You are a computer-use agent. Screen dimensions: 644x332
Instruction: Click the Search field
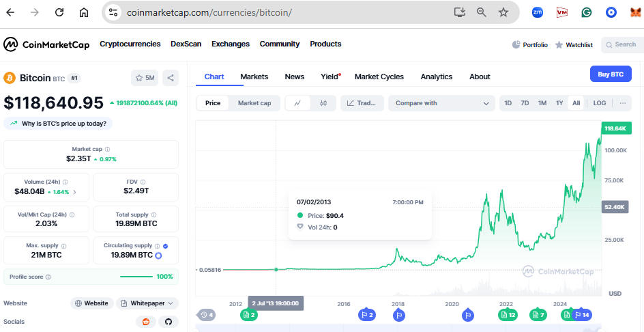coord(622,44)
